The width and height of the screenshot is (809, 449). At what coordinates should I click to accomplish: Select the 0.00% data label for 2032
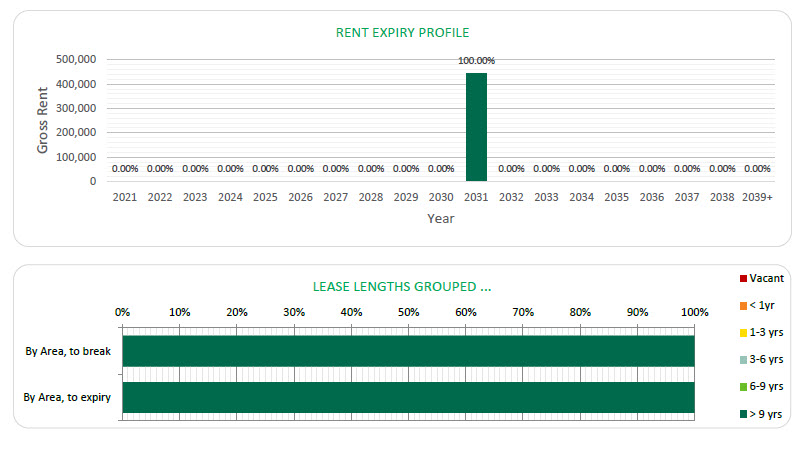pyautogui.click(x=511, y=169)
